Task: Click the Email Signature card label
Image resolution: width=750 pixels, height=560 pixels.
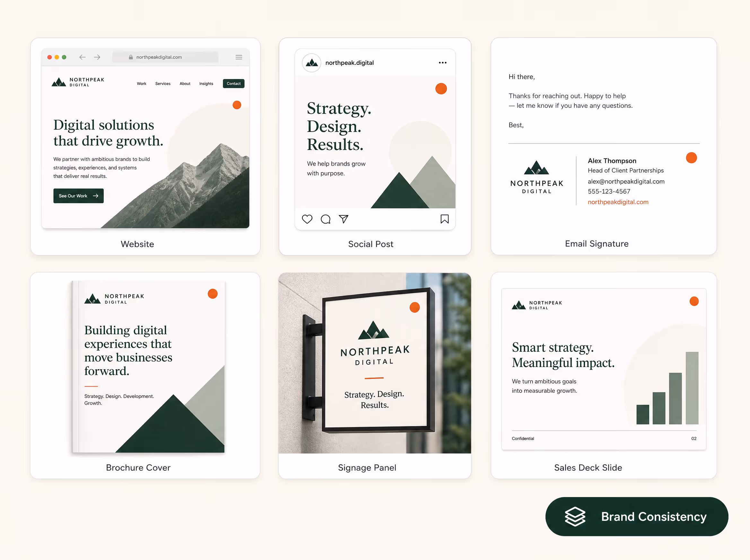Action: [x=597, y=243]
